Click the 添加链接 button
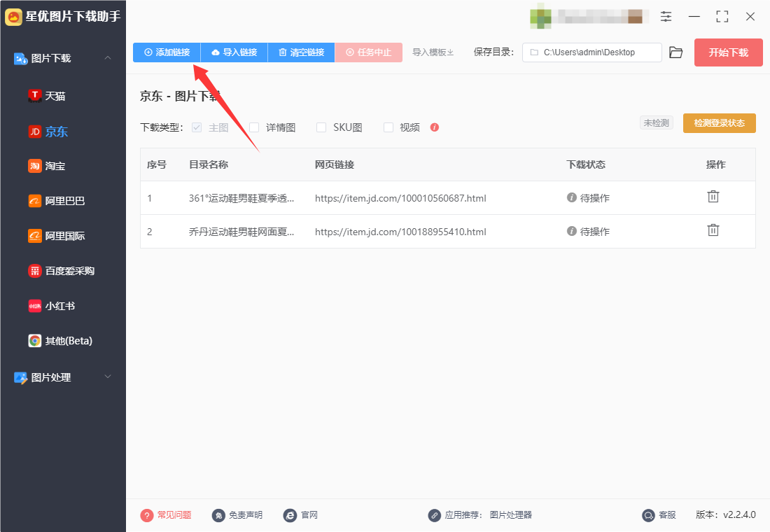 (167, 52)
